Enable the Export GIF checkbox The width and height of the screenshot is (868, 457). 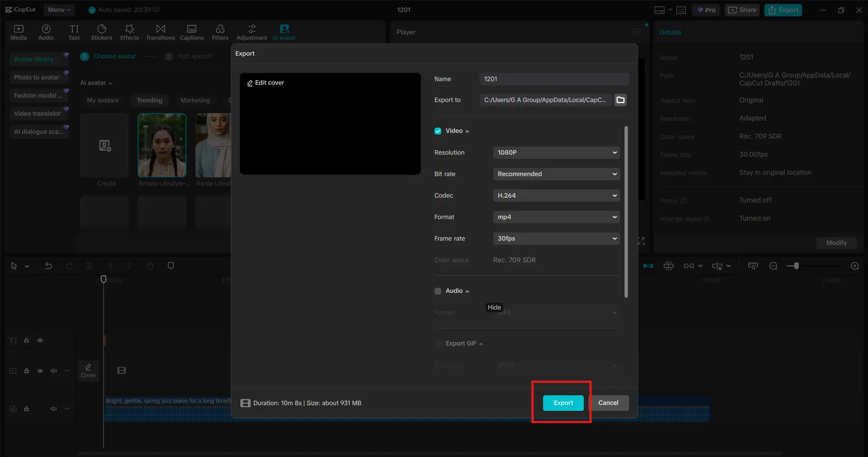pos(438,344)
